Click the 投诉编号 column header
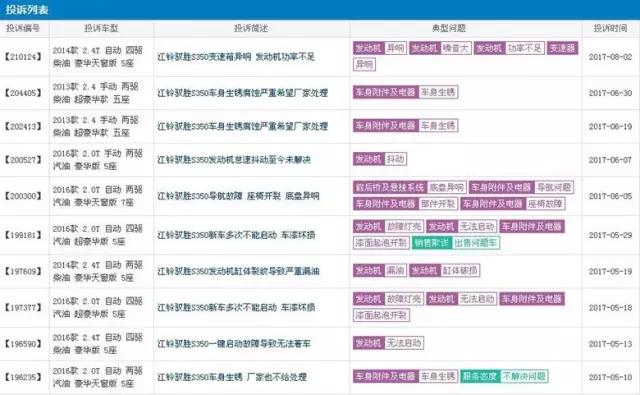This screenshot has width=640, height=395. 23,28
